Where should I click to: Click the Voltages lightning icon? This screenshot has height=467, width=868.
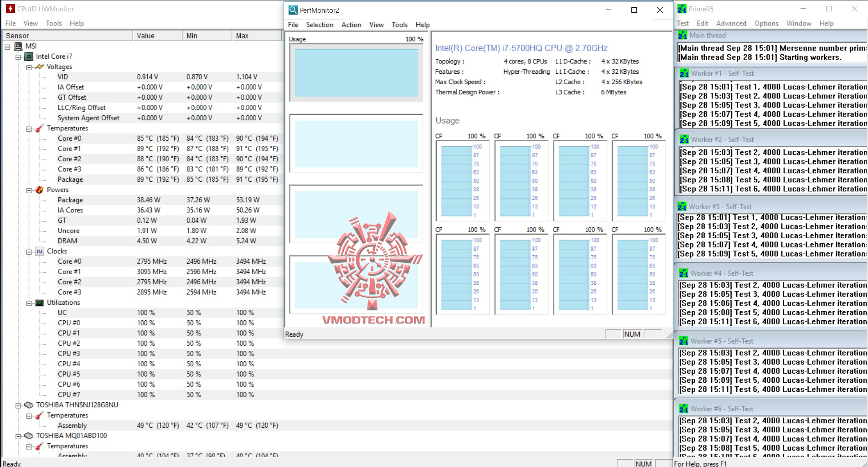40,67
